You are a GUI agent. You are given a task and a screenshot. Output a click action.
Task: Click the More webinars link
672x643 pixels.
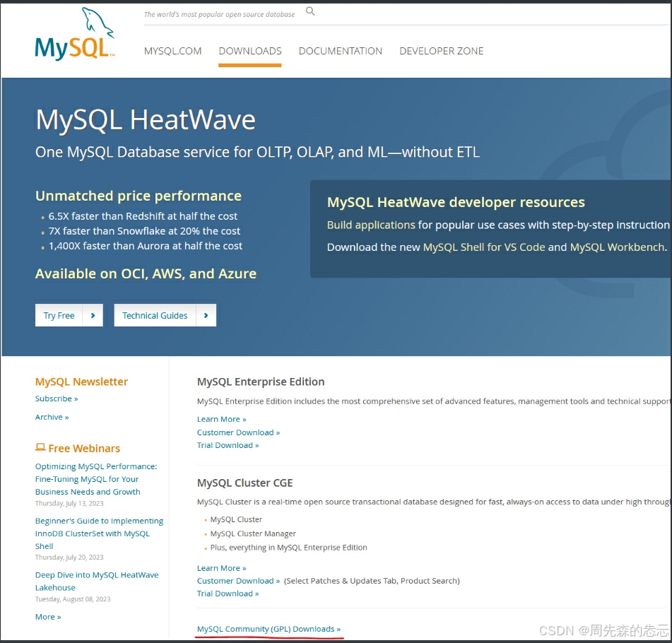click(48, 617)
